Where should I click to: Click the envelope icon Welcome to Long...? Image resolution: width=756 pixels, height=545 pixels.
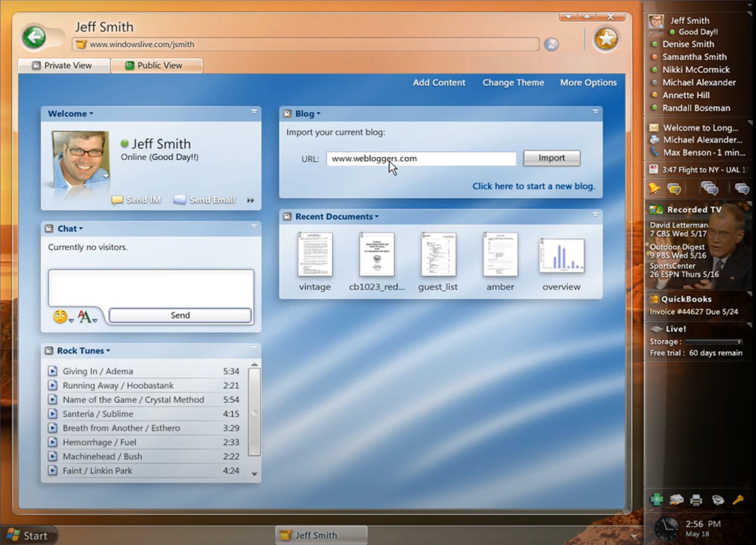[x=654, y=128]
